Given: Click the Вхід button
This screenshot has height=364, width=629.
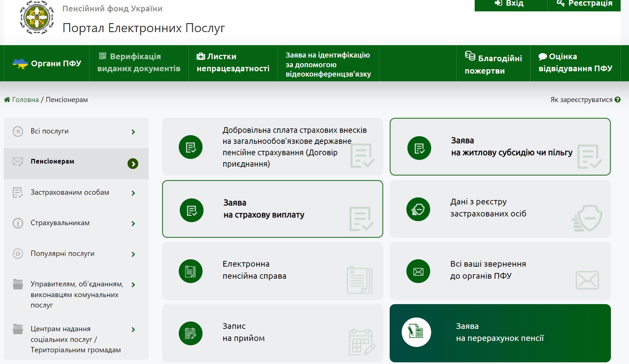Looking at the screenshot, I should click(x=509, y=3).
